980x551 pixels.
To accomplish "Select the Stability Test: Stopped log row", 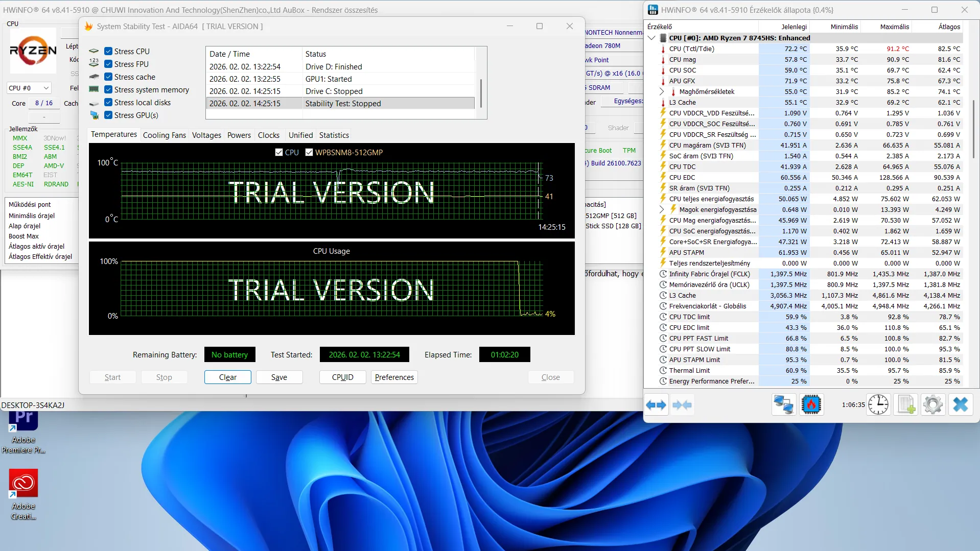I will (341, 103).
